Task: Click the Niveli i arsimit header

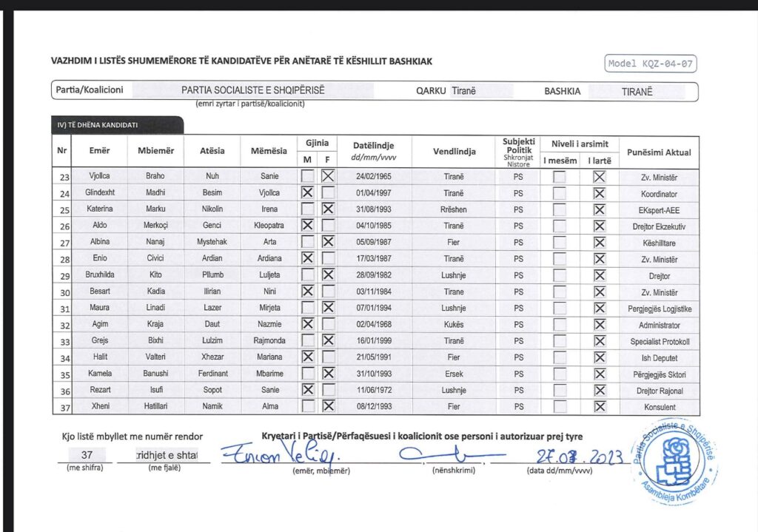Action: click(580, 144)
